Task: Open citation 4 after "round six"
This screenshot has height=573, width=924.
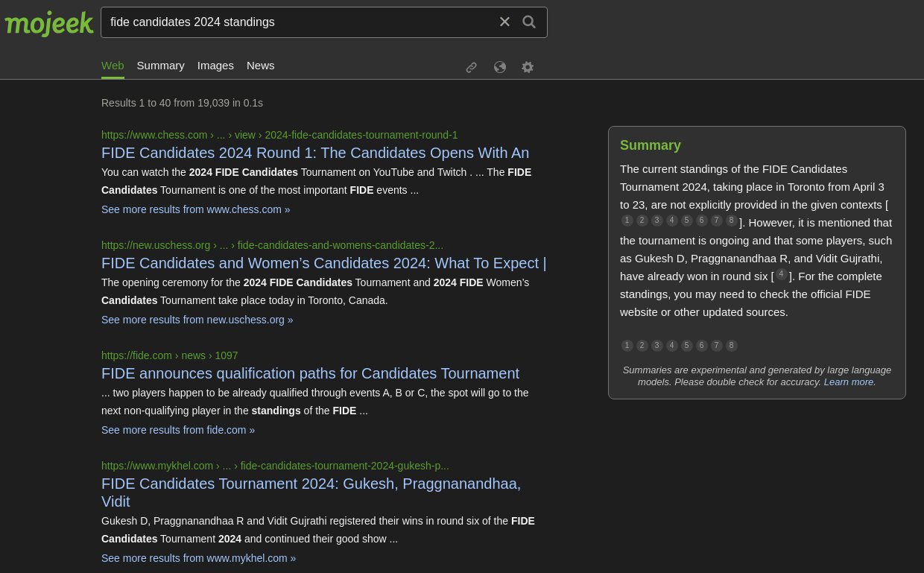Action: (781, 274)
